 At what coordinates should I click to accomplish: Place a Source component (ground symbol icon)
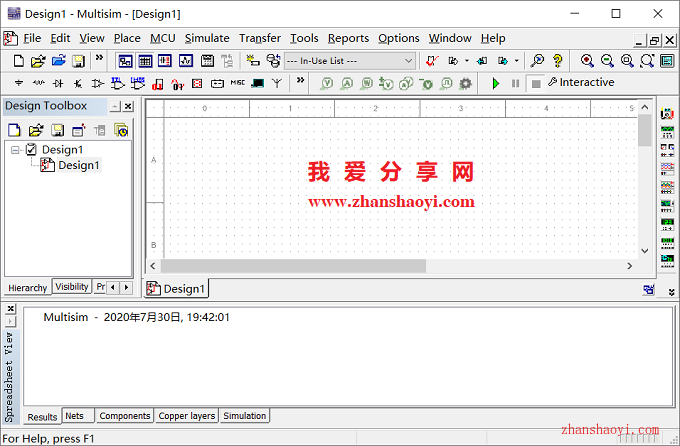click(19, 83)
